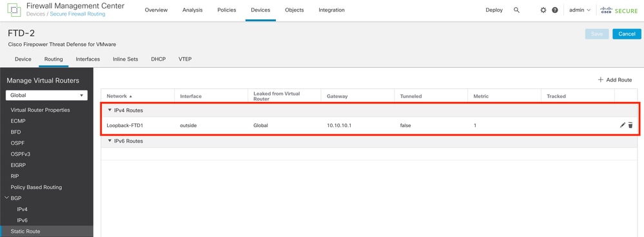644x237 pixels.
Task: Open the help question mark icon
Action: click(x=555, y=10)
